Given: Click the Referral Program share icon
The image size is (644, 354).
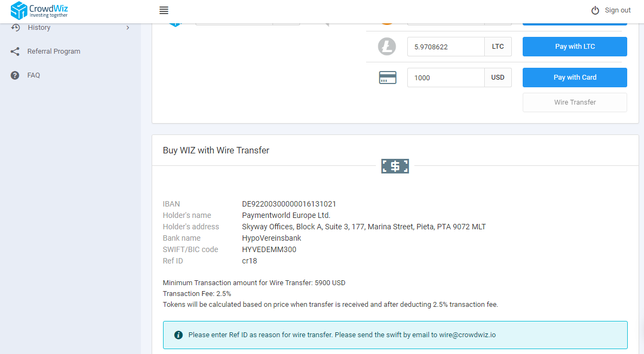Looking at the screenshot, I should [x=15, y=52].
